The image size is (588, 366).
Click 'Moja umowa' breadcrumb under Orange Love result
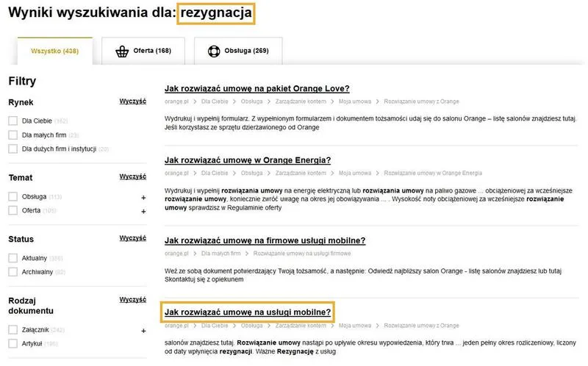point(355,101)
